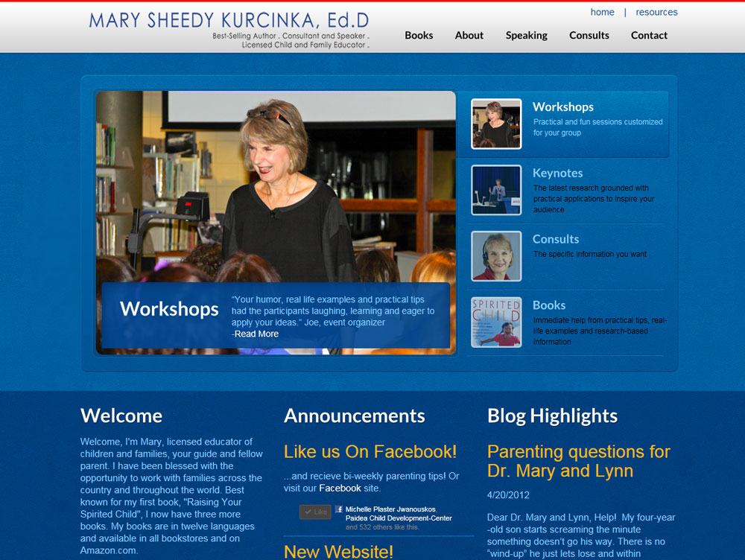This screenshot has width=745, height=560.
Task: Select Consults in the top navigation
Action: 589,35
